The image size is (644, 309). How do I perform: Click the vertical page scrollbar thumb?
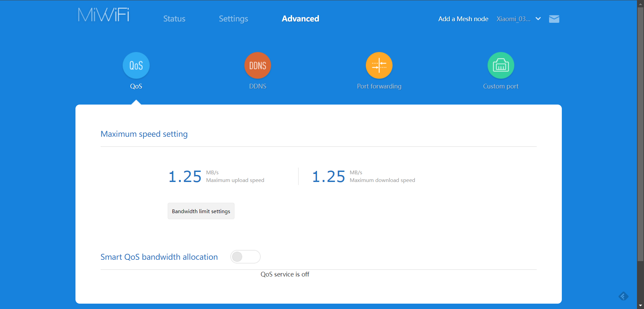point(641,134)
